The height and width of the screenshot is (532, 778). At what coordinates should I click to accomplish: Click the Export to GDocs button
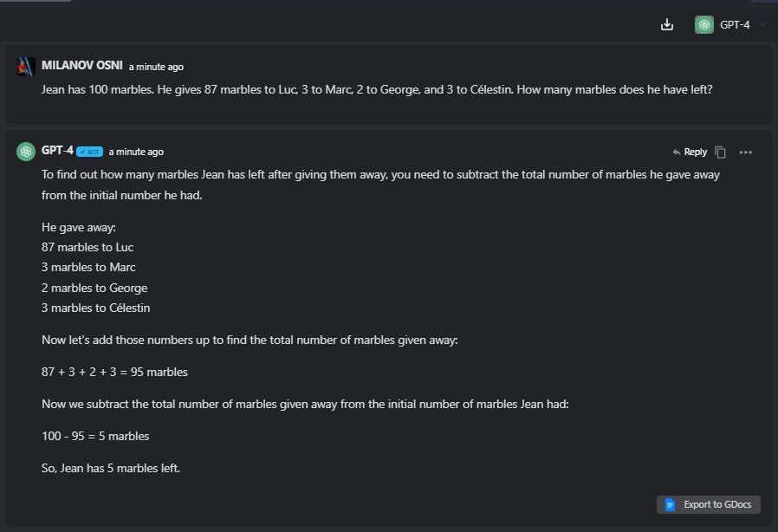point(708,504)
